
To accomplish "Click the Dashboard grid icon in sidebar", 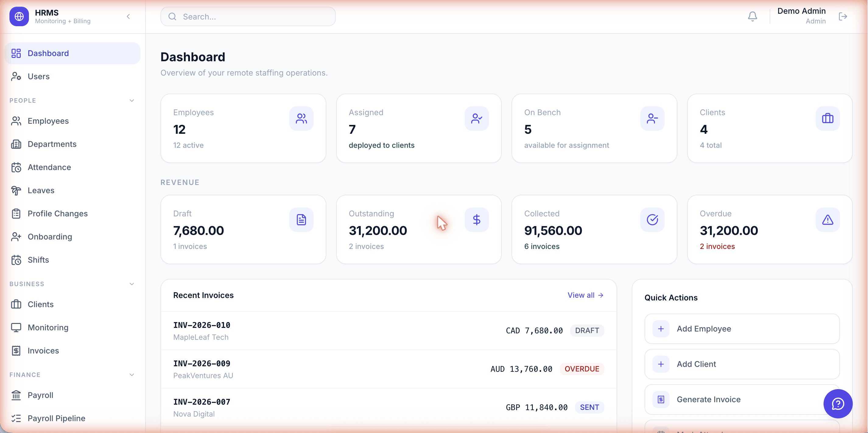I will click(16, 53).
